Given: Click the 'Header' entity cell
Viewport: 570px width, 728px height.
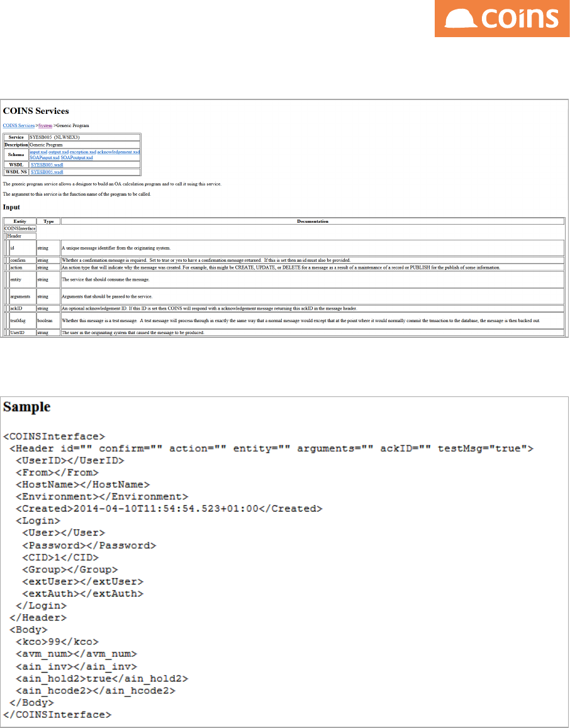Looking at the screenshot, I should click(x=21, y=236).
